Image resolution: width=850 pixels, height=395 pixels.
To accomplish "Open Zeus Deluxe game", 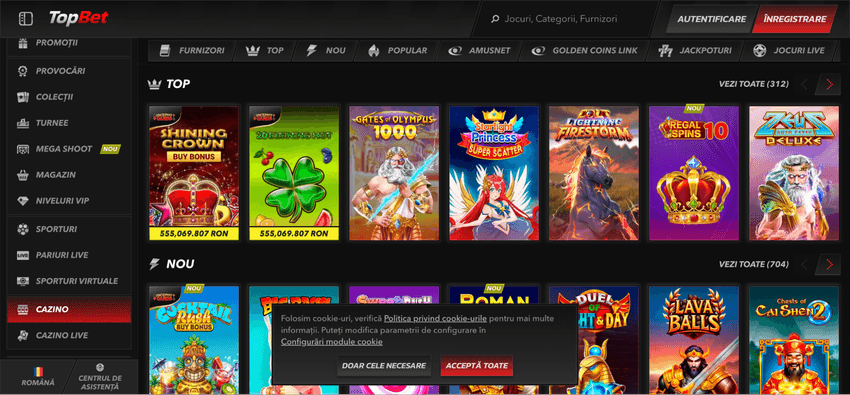I will [794, 173].
